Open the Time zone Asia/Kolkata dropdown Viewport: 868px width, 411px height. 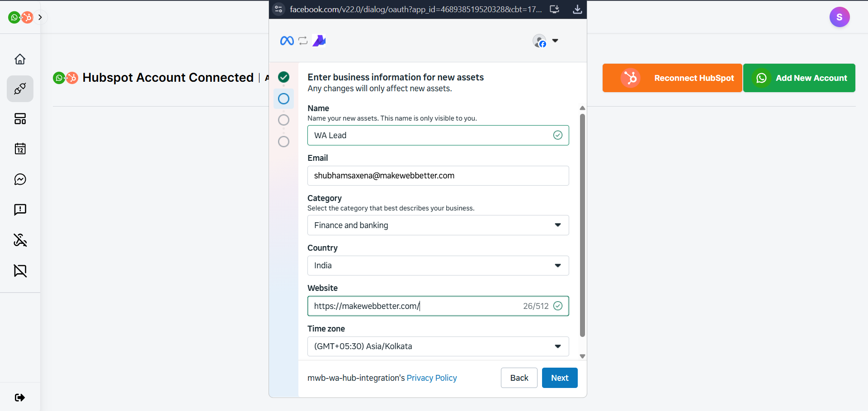[x=438, y=346]
